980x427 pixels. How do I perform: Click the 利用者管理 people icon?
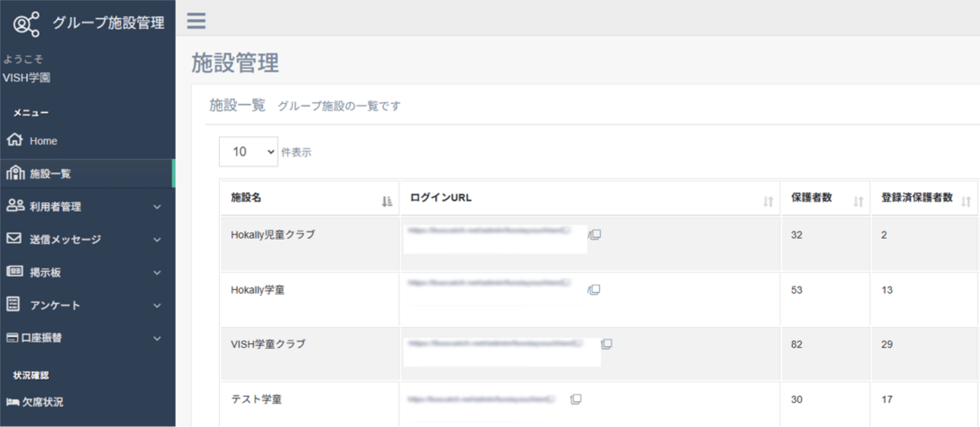[x=15, y=205]
